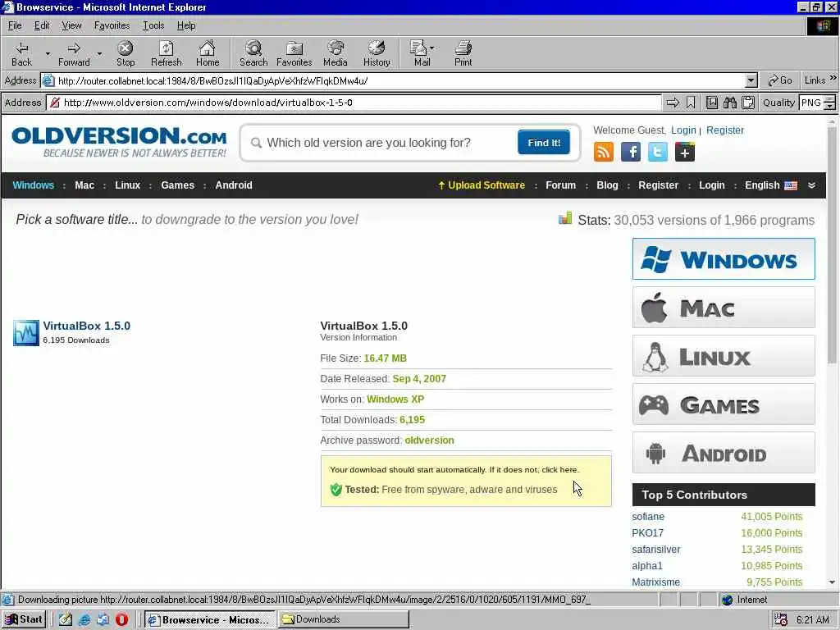The width and height of the screenshot is (840, 630).
Task: Click the binoculars find icon
Action: (x=729, y=103)
